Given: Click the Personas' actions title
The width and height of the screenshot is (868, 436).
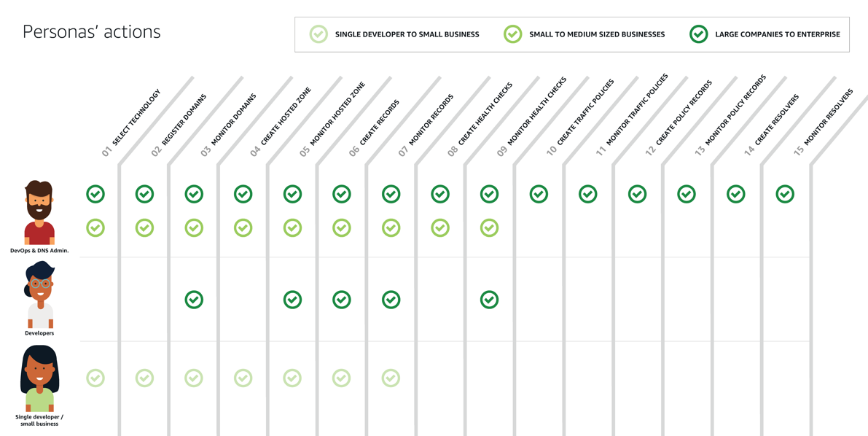Looking at the screenshot, I should click(x=92, y=32).
